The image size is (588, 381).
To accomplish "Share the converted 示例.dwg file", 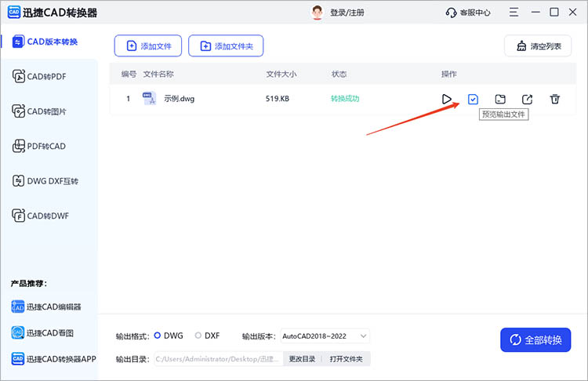I will [528, 99].
